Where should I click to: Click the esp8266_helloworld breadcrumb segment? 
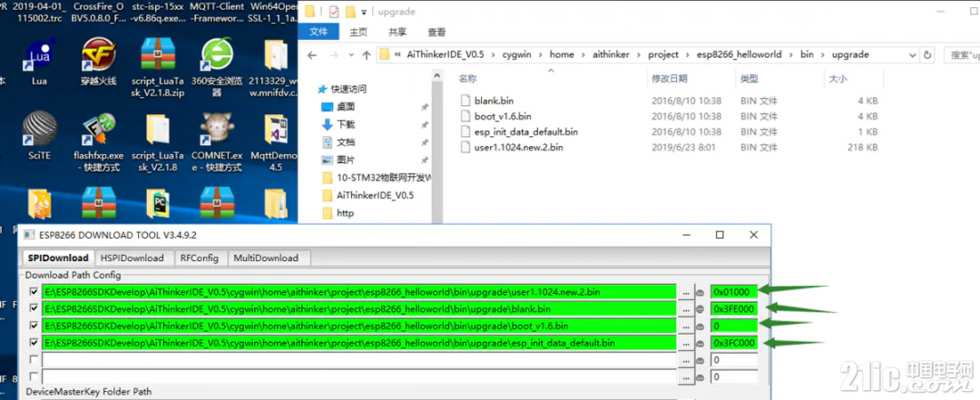740,55
